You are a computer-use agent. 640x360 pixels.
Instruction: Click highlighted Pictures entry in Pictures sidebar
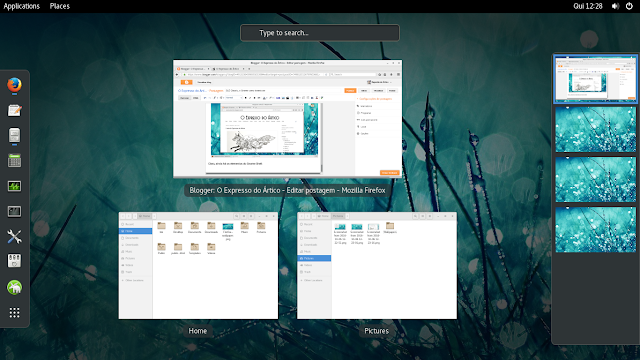[x=314, y=258]
